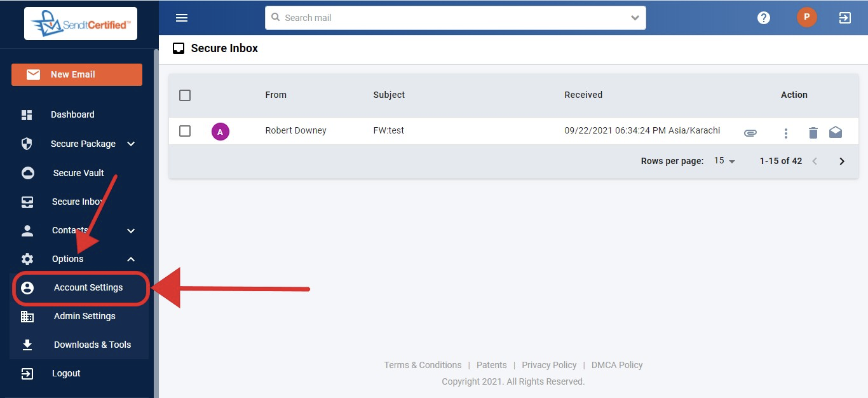Delete the FW:test email with trash icon
This screenshot has width=868, height=398.
pos(813,132)
